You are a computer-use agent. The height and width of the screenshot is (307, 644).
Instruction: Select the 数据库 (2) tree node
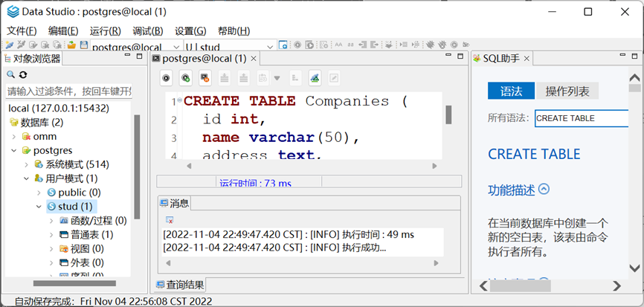(x=37, y=123)
